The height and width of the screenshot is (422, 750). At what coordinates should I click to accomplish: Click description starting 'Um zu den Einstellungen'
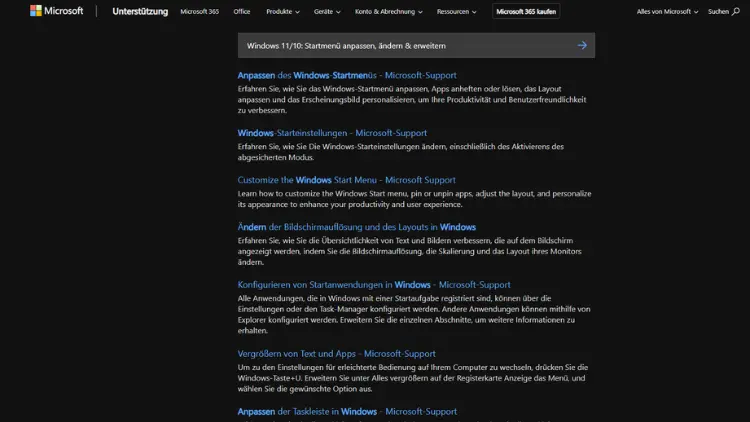tap(413, 378)
